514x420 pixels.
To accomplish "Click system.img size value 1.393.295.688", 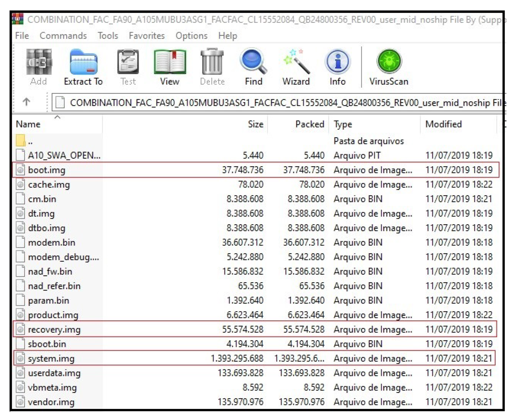I will tap(237, 358).
